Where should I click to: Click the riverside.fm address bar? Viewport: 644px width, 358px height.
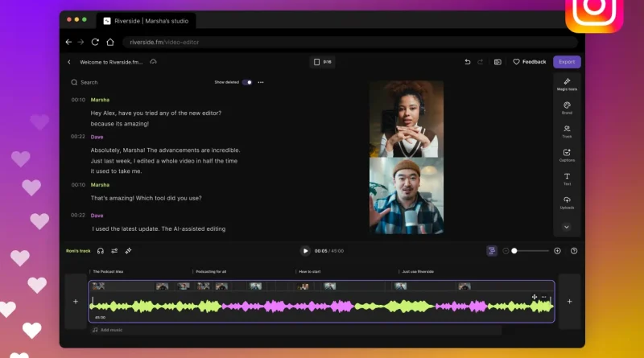[x=350, y=43]
